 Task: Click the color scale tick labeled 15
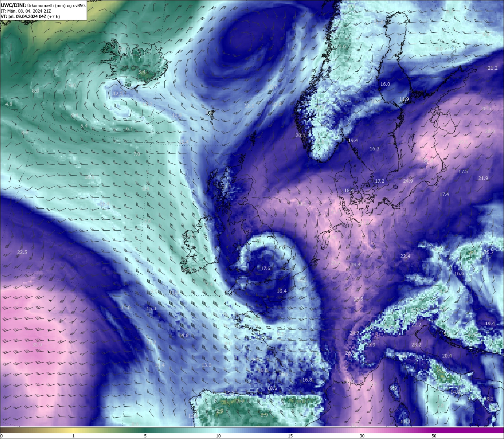[x=290, y=436]
